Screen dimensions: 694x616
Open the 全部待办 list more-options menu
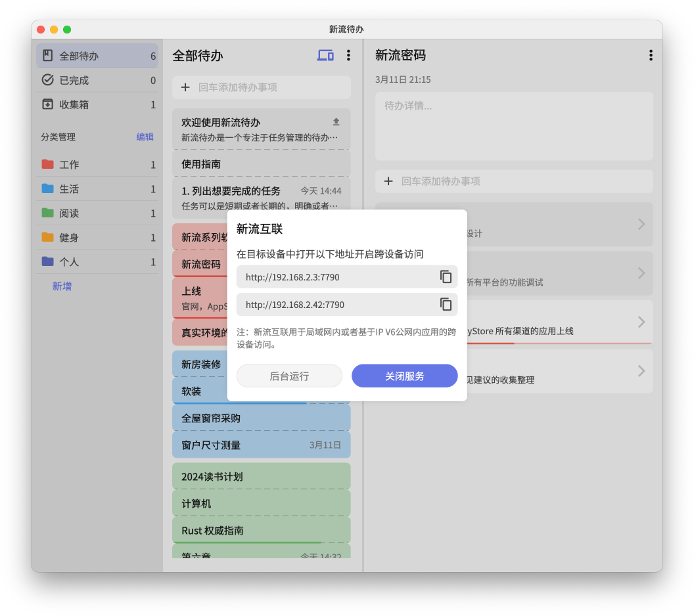(x=348, y=55)
